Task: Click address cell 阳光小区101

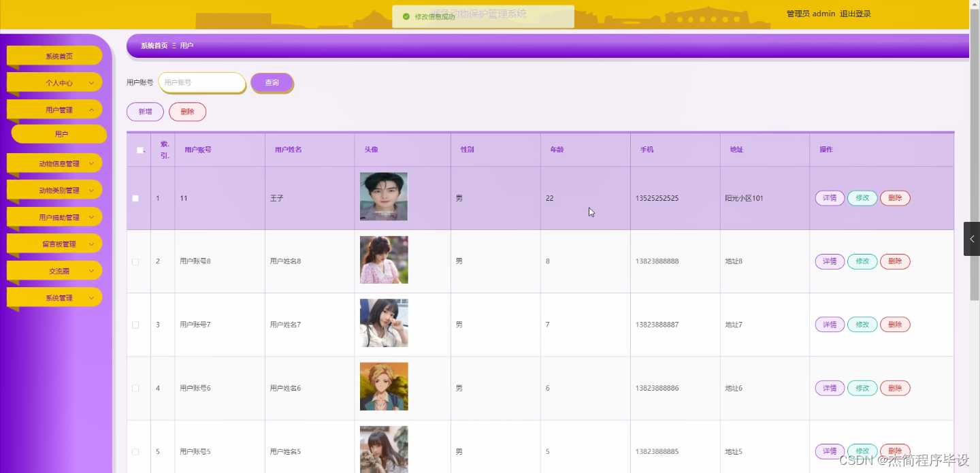Action: pos(744,199)
